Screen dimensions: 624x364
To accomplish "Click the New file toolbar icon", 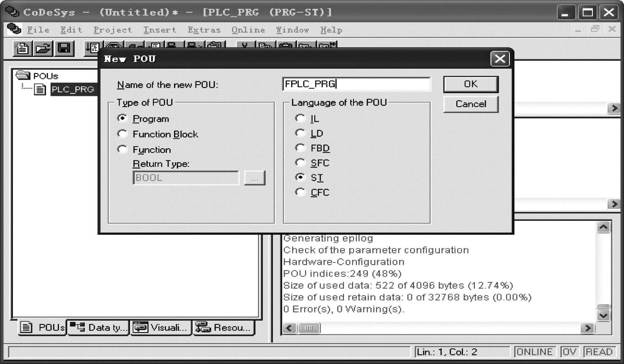I will point(22,48).
